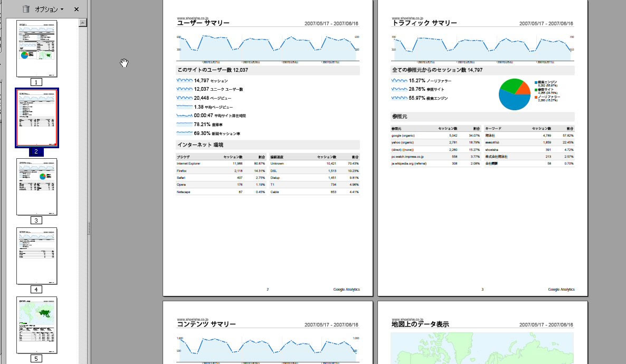
Task: Open the オプション dropdown menu
Action: click(49, 9)
